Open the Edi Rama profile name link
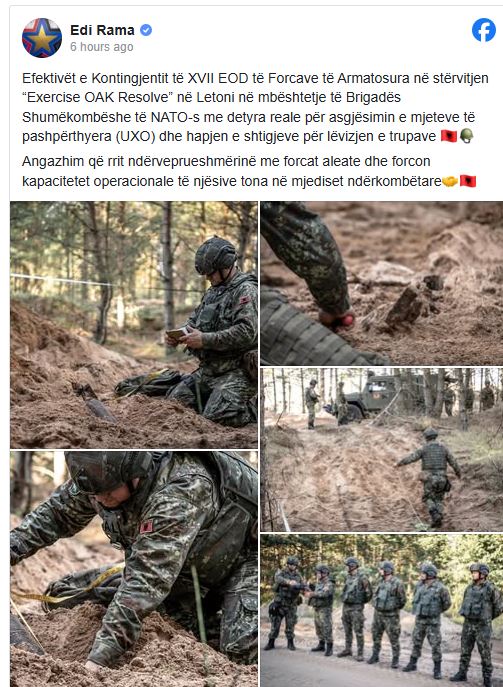503x687 pixels. point(102,30)
